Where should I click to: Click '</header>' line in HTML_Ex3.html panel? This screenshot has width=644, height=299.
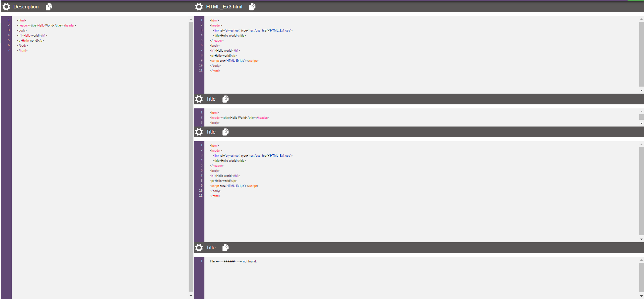point(217,41)
